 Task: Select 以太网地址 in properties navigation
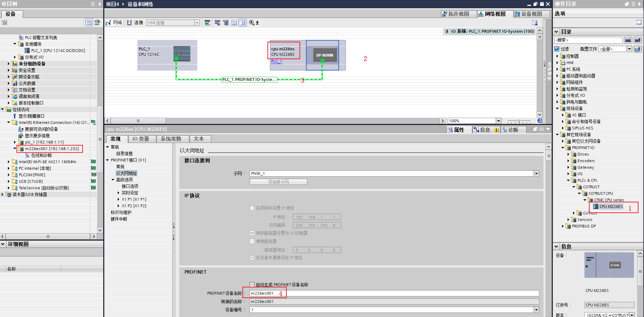point(126,173)
